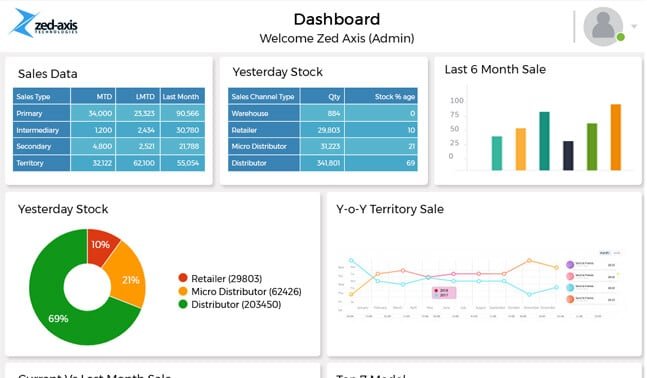Toggle Retailer legend entry in donut chart
Screen dimensions: 647x378
point(221,279)
